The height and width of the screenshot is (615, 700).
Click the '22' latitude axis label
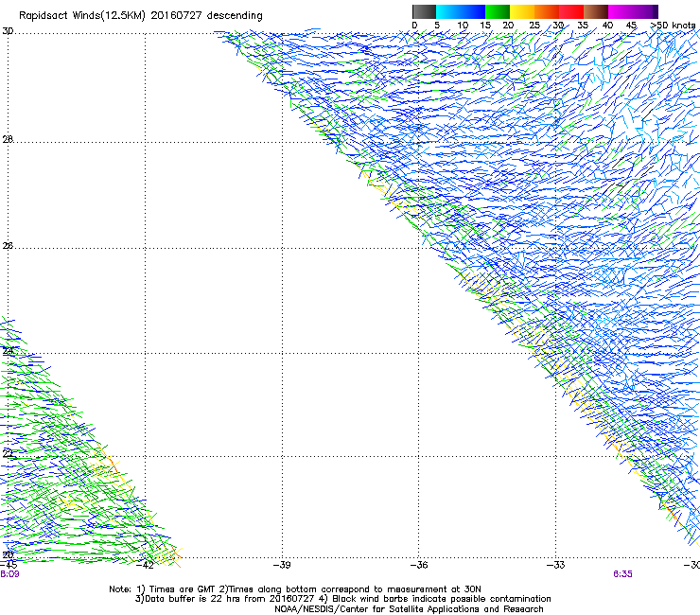click(8, 454)
